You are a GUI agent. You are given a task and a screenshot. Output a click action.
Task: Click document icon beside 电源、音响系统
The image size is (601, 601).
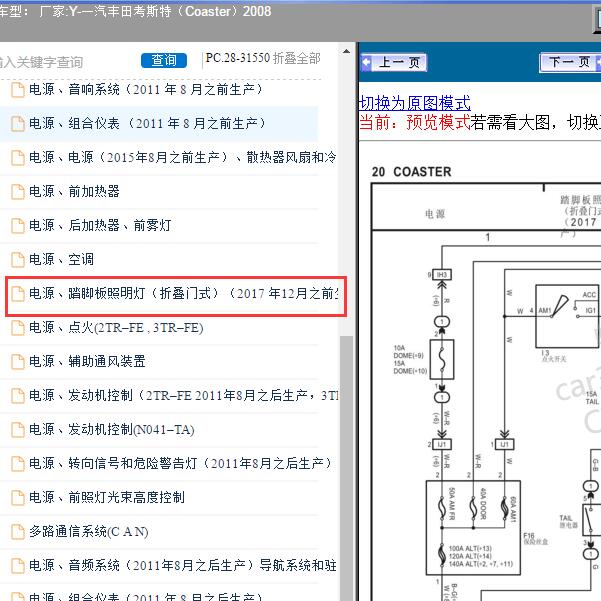[x=18, y=90]
